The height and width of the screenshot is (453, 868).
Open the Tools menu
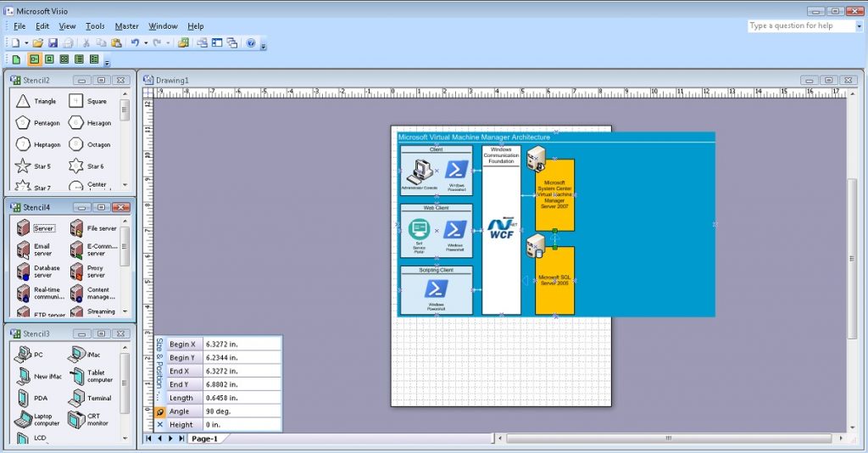click(95, 26)
